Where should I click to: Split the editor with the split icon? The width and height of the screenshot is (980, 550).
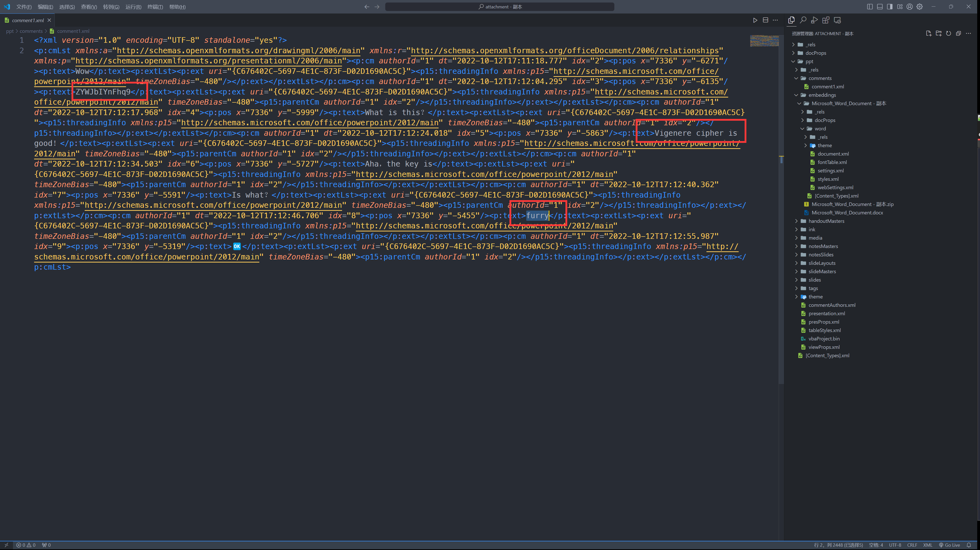coord(765,20)
